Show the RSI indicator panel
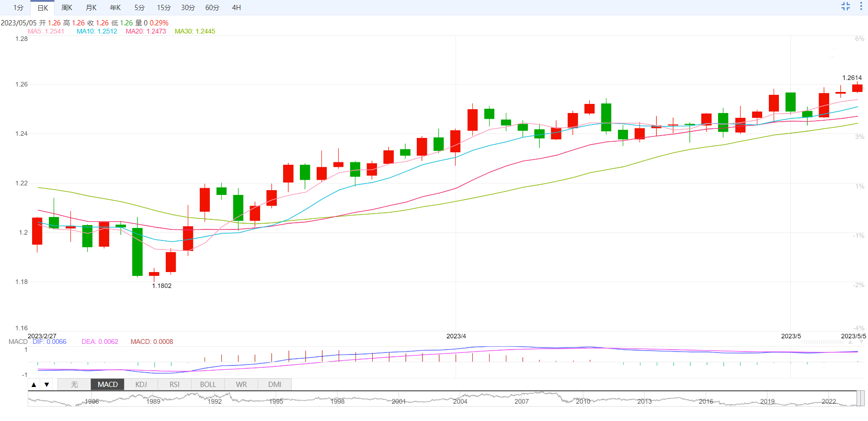This screenshot has width=868, height=421. [x=174, y=385]
